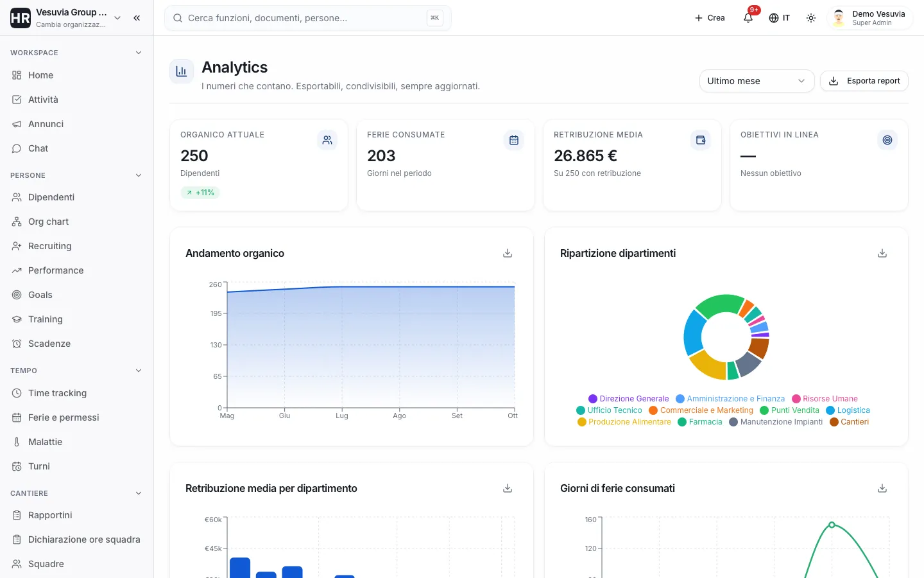Screen dimensions: 924x578
Task: Open the Vesuvia Group organization switcher
Action: [66, 18]
